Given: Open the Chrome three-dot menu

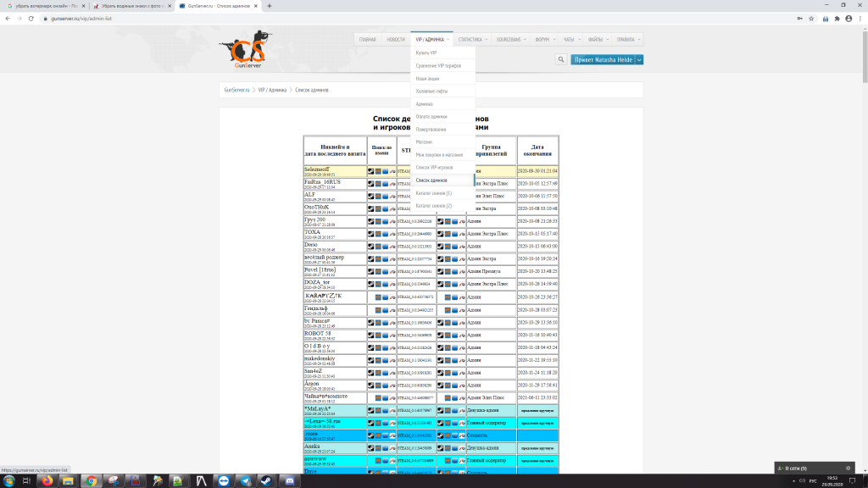Looking at the screenshot, I should (860, 17).
